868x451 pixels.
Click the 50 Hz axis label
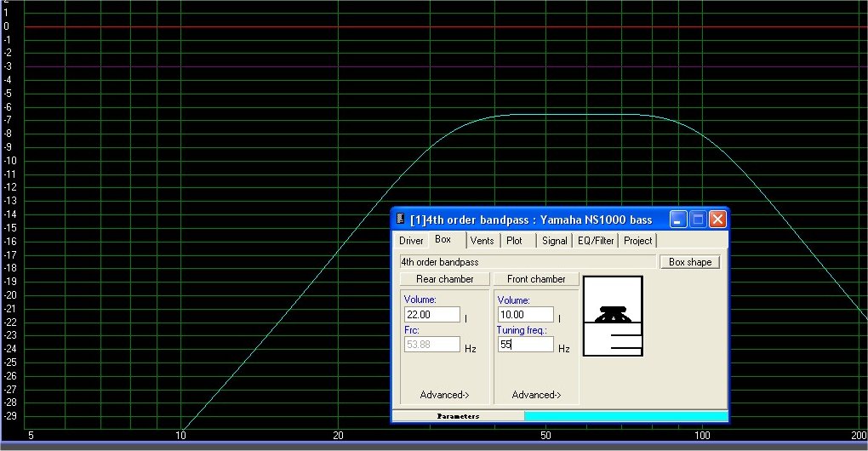545,436
